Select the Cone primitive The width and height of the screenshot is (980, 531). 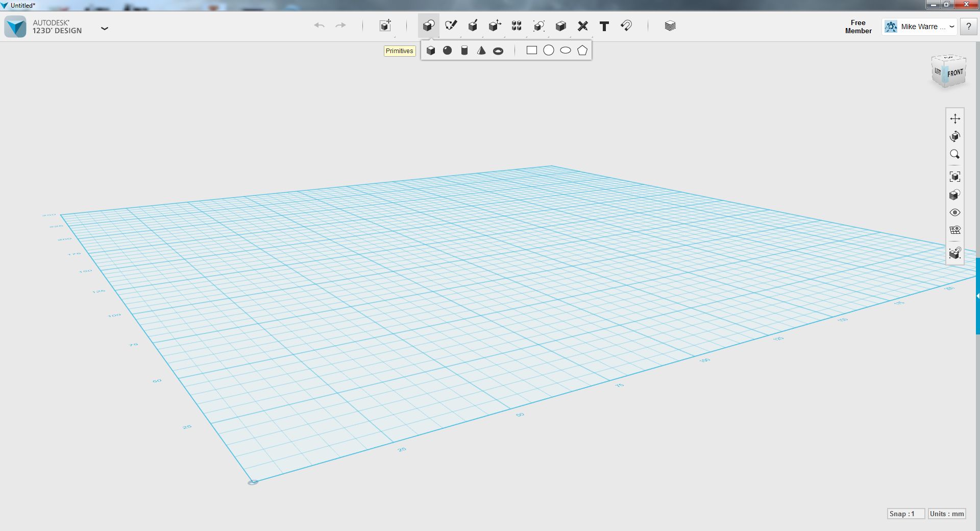pos(481,51)
